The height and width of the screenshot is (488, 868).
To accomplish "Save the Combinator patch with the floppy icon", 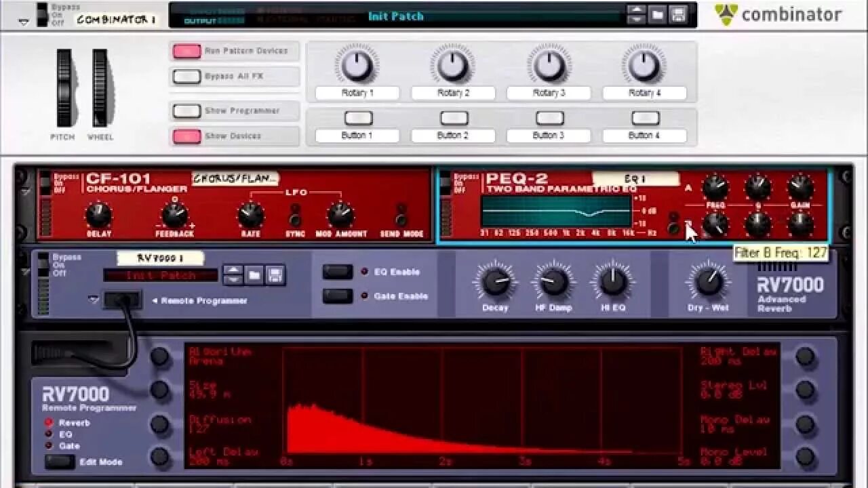I will coord(678,14).
